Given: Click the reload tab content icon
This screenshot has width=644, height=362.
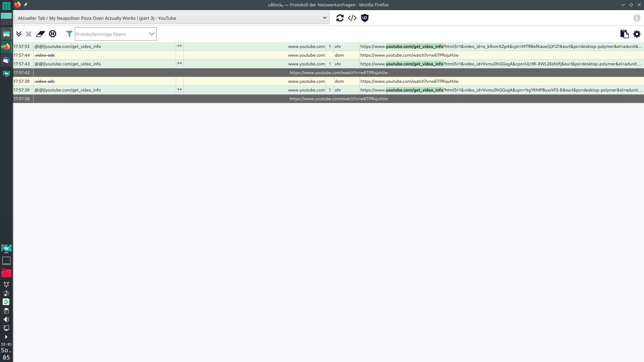Looking at the screenshot, I should [340, 18].
